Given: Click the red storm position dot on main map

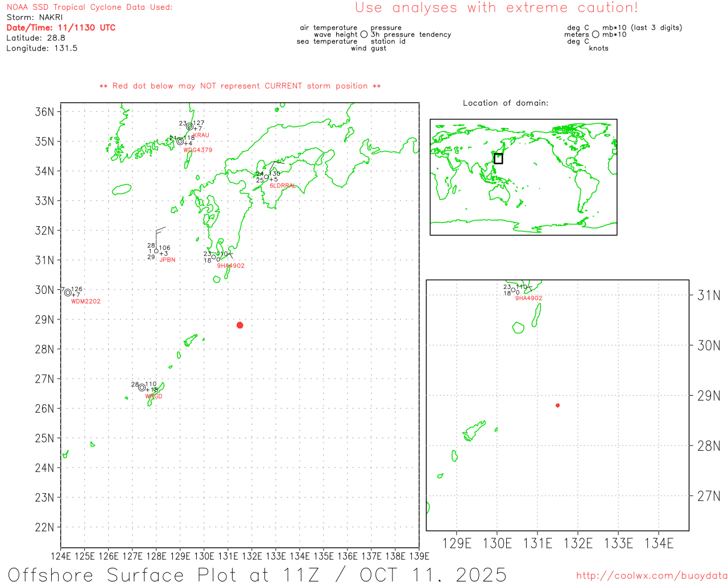Looking at the screenshot, I should click(240, 325).
